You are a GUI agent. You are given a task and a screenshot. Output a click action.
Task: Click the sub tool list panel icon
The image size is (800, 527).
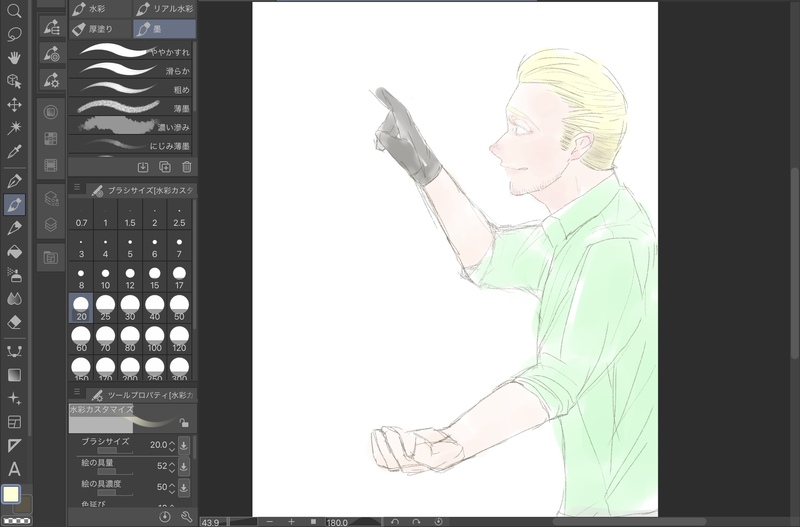tap(51, 27)
